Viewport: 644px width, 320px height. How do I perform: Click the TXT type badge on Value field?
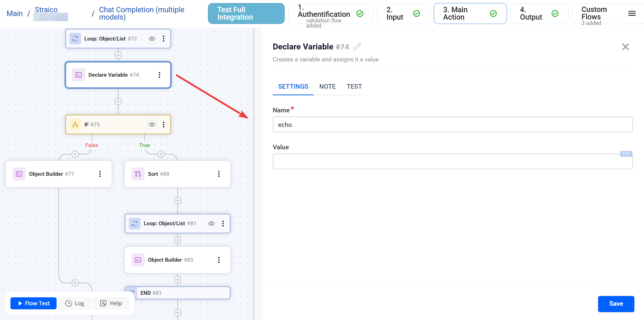626,154
